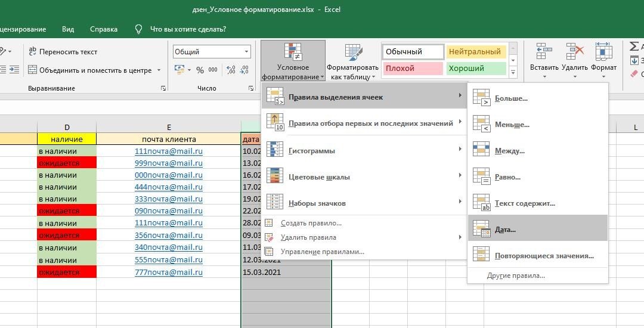Screen dimensions: 644x328
Task: Select the Дата... rule
Action: [538, 228]
